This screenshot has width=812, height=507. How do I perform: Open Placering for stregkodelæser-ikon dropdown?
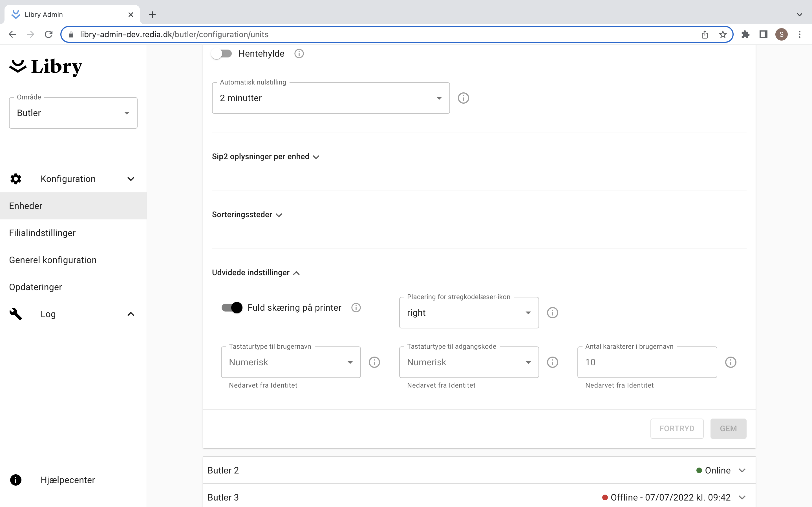tap(468, 313)
